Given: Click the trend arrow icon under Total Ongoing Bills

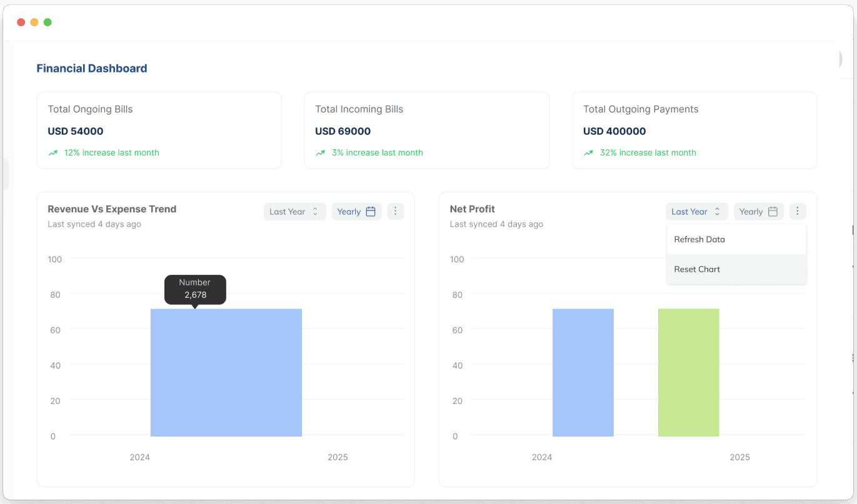Looking at the screenshot, I should point(53,152).
